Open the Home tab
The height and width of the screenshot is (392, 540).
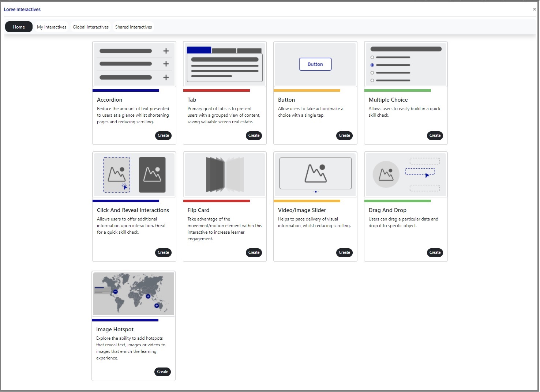coord(19,27)
